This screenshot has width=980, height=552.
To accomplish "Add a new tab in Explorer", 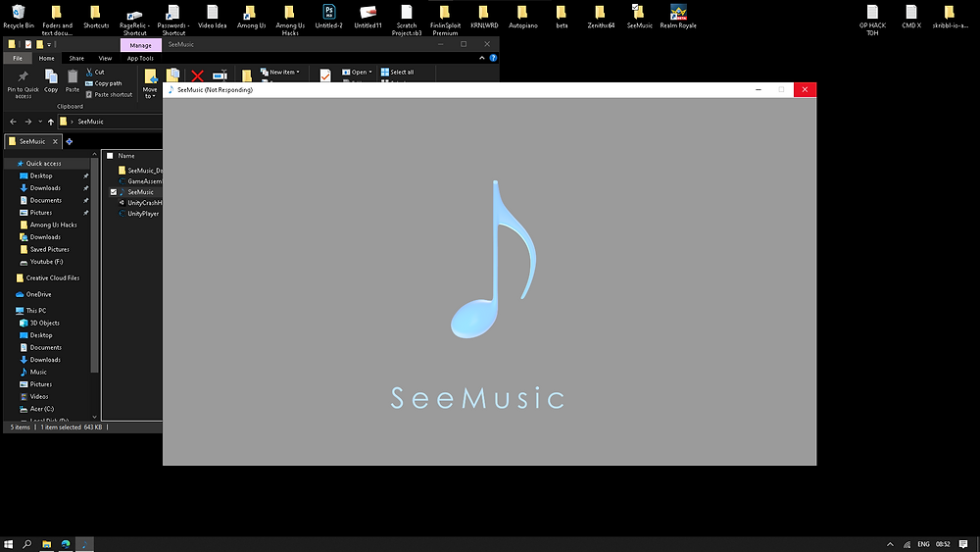I will click(70, 142).
